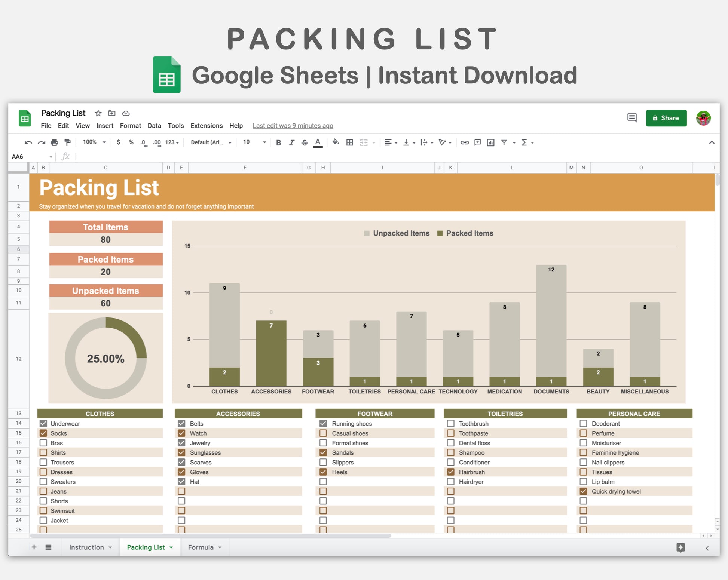This screenshot has height=580, width=728.
Task: Open the fill color picker
Action: coord(336,142)
